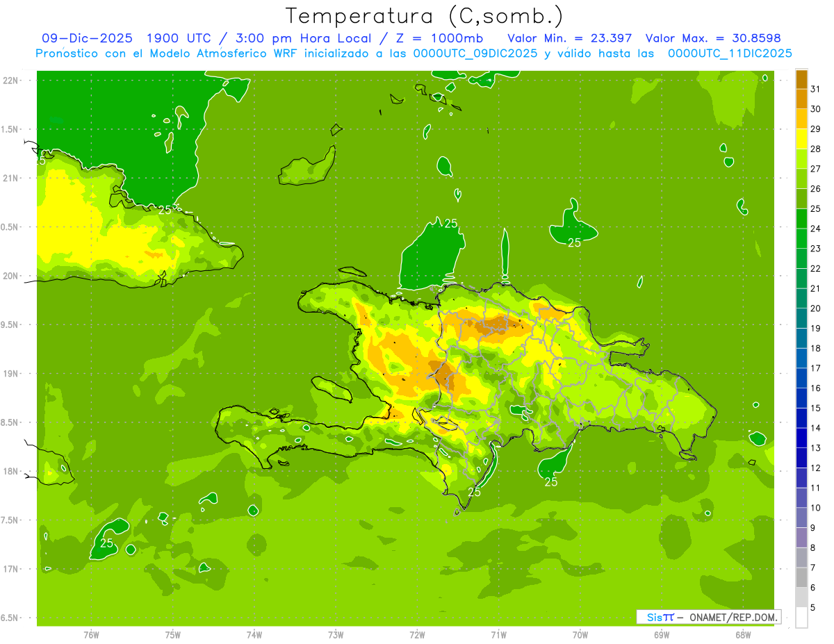Click the blue swatch between 15 and 16

tap(801, 398)
